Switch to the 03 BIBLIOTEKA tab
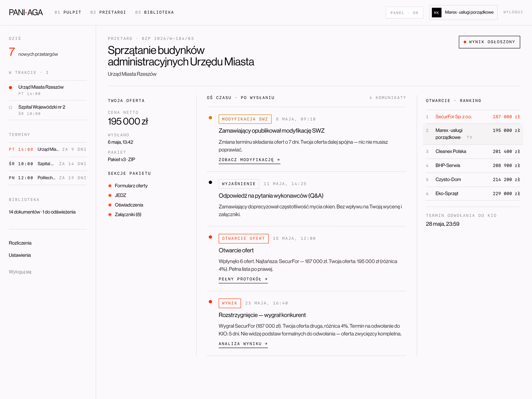532x399 pixels. point(154,12)
